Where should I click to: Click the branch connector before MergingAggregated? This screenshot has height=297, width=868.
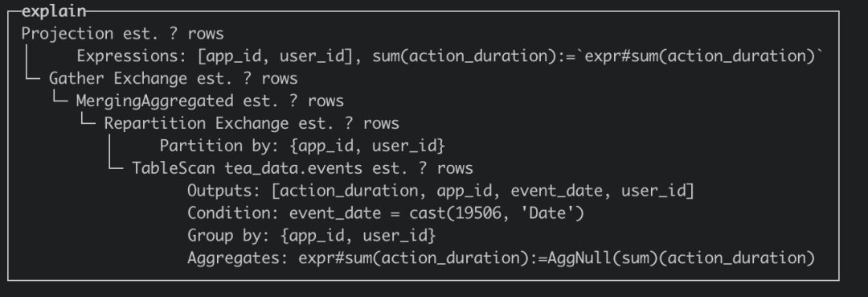click(59, 100)
